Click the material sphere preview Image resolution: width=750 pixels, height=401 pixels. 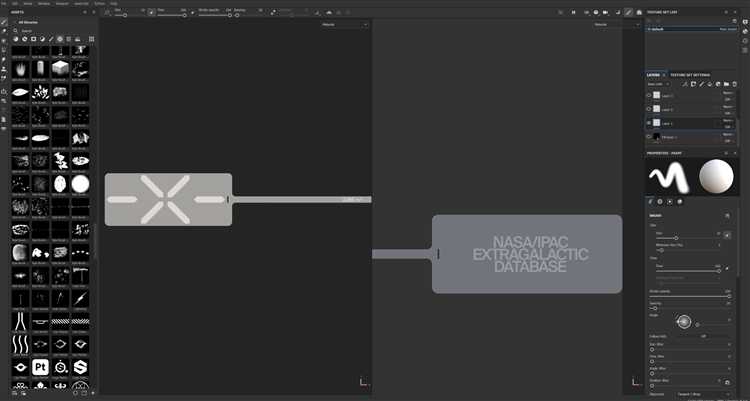point(716,176)
